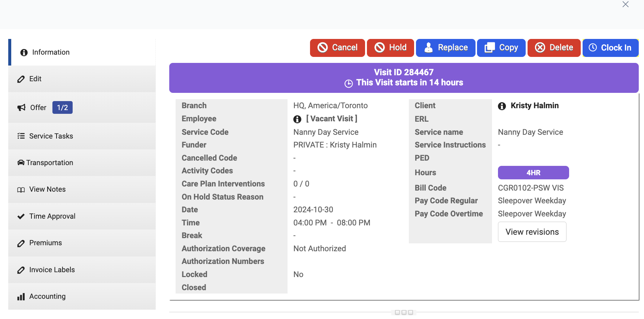This screenshot has width=644, height=319.
Task: Open View revisions
Action: (x=532, y=232)
